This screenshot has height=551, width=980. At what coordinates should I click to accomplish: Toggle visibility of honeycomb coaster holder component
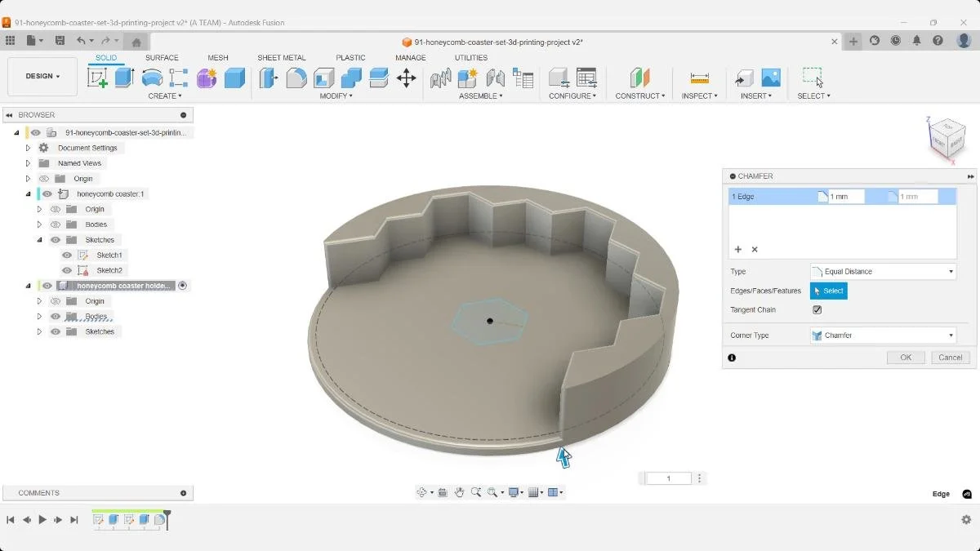[47, 286]
